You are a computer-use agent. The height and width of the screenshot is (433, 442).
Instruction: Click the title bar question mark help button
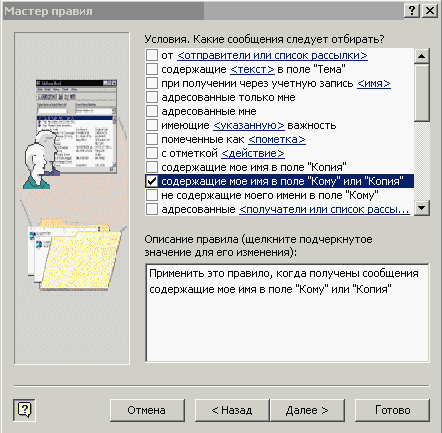coord(412,11)
